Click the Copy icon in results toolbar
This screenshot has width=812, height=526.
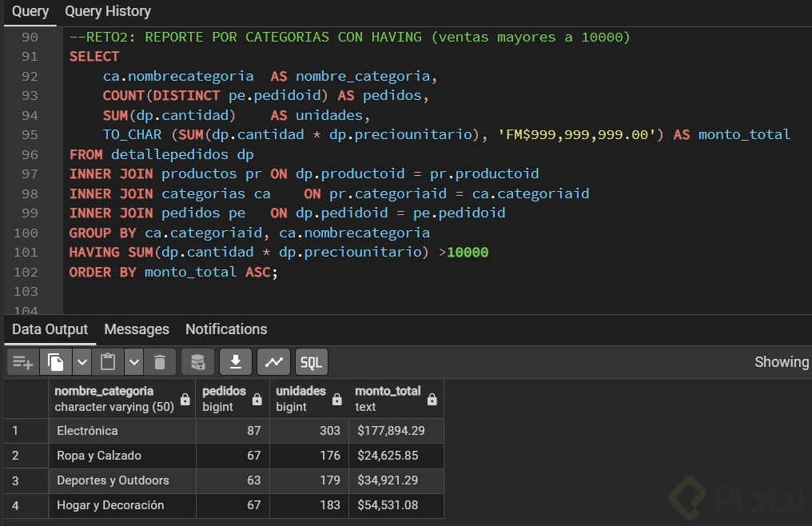55,363
